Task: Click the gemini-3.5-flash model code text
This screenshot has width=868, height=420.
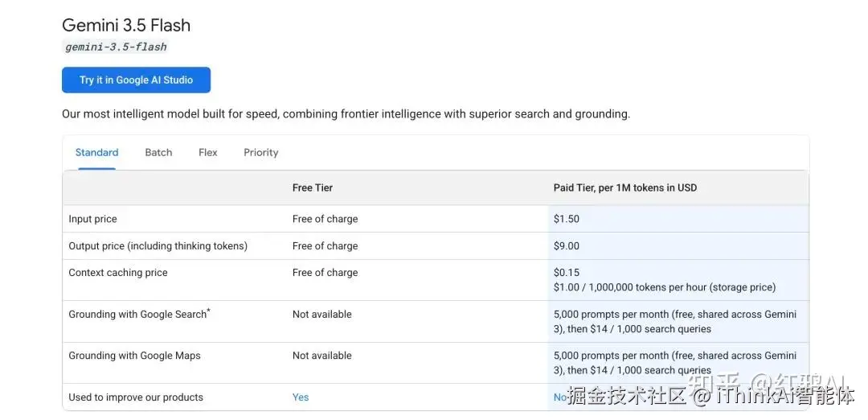Action: click(116, 47)
